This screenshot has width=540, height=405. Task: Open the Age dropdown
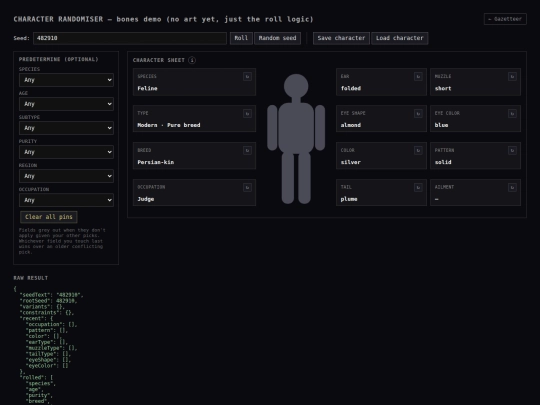(x=66, y=104)
